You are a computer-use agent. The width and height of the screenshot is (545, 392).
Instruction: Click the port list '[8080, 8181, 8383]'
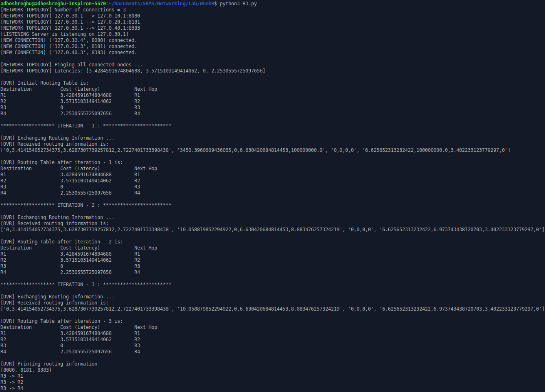click(x=26, y=370)
